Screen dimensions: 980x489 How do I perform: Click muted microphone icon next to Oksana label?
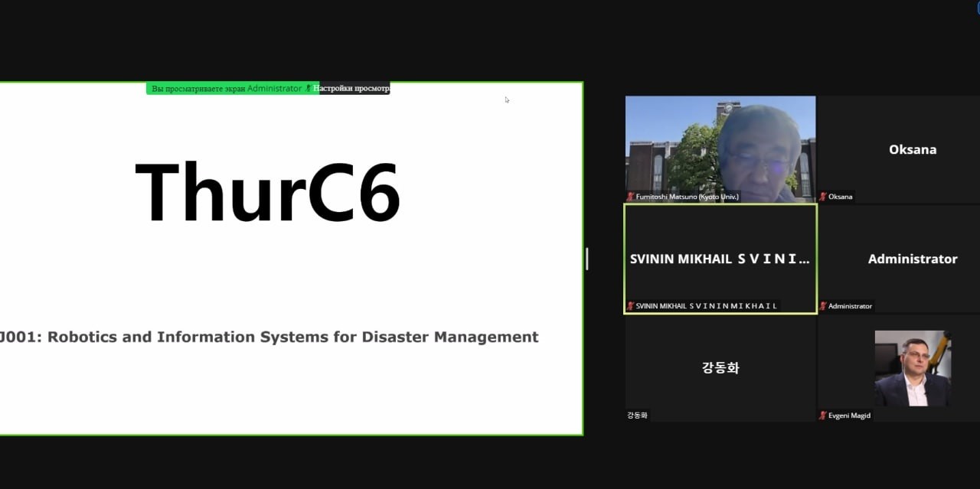tap(823, 197)
